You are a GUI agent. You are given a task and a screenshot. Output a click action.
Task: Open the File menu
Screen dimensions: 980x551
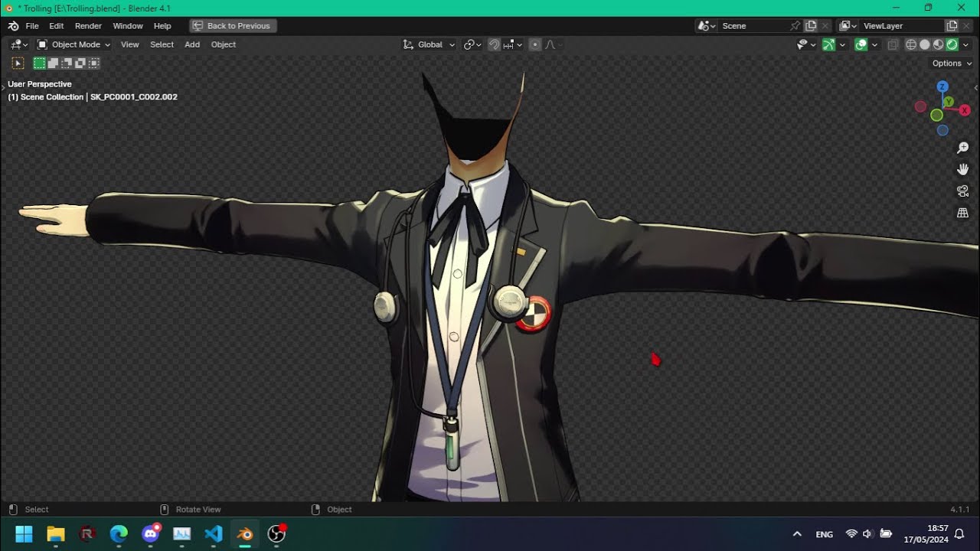pyautogui.click(x=32, y=26)
